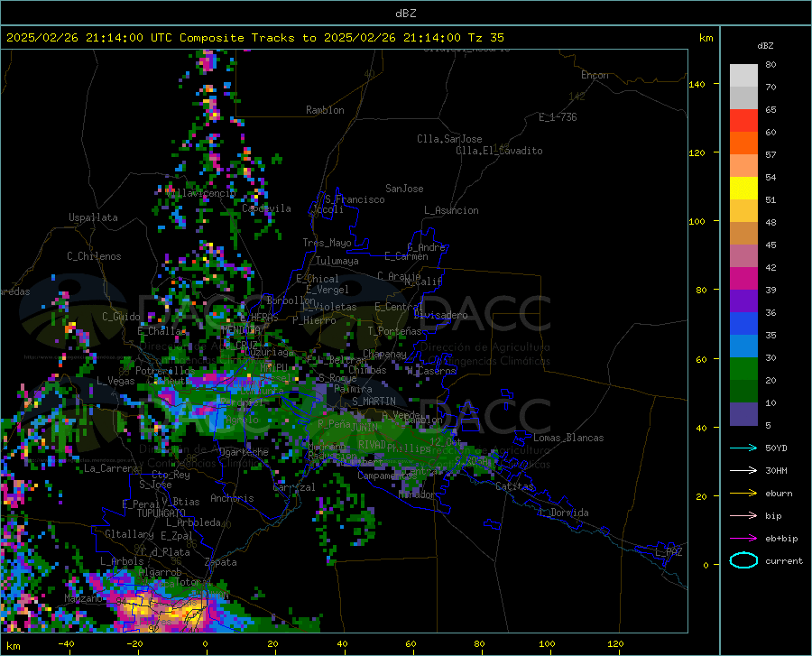812x656 pixels.
Task: Click the 'Manzano' map label
Action: coord(83,598)
